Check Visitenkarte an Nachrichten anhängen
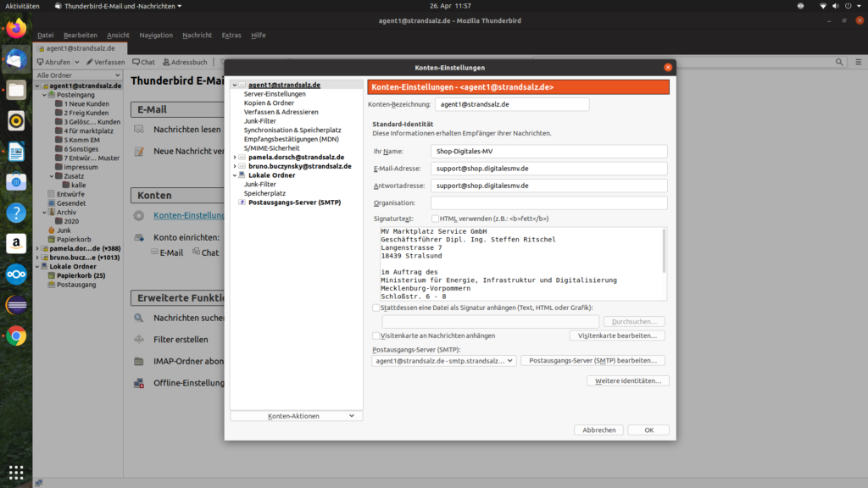The image size is (868, 488). pyautogui.click(x=376, y=335)
